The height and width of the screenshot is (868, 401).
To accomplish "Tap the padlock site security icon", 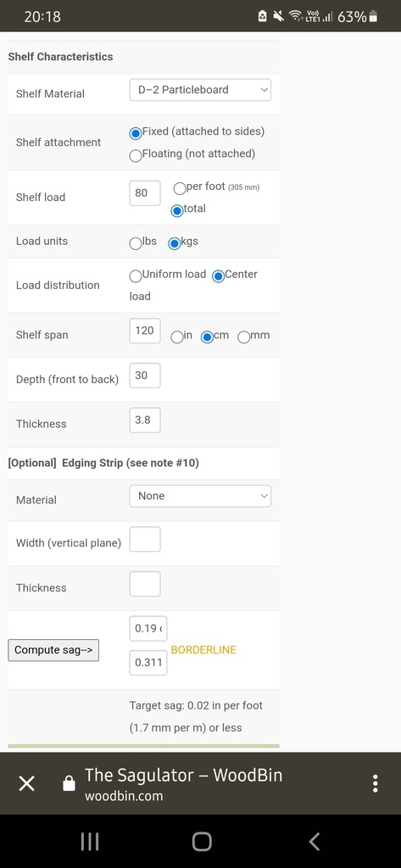I will [x=69, y=783].
